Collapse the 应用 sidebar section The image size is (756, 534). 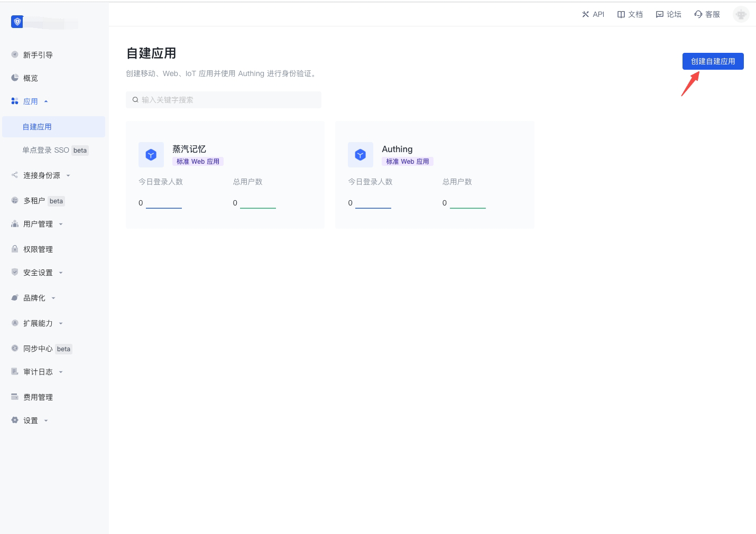(x=46, y=101)
